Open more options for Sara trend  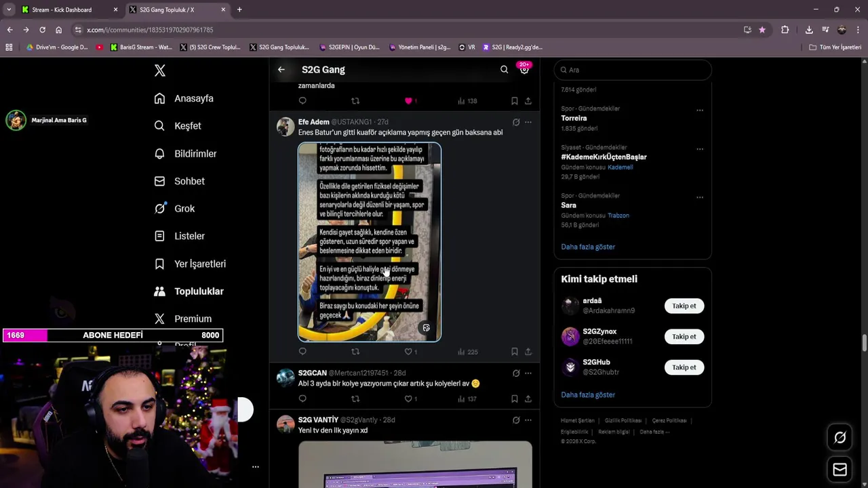[x=700, y=197]
